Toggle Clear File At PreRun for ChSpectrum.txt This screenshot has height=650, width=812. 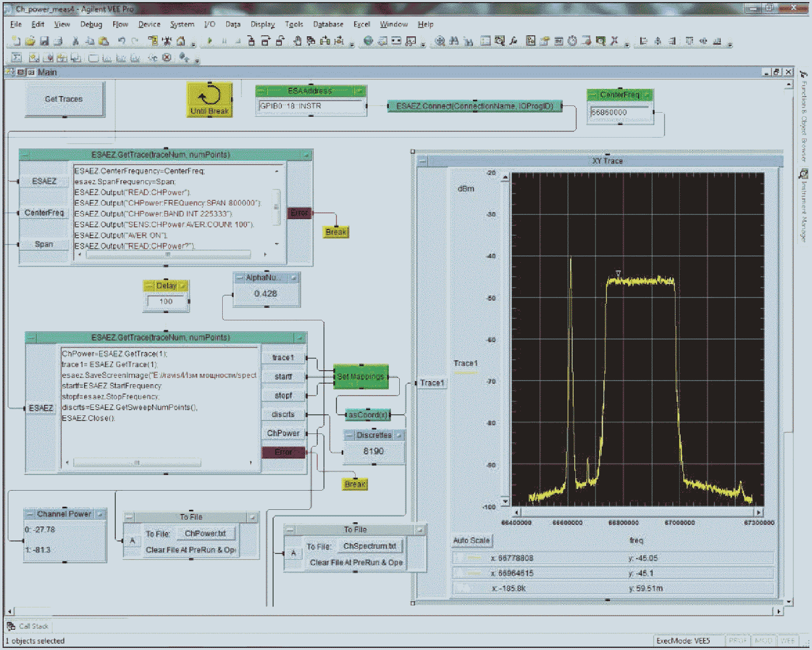click(356, 562)
